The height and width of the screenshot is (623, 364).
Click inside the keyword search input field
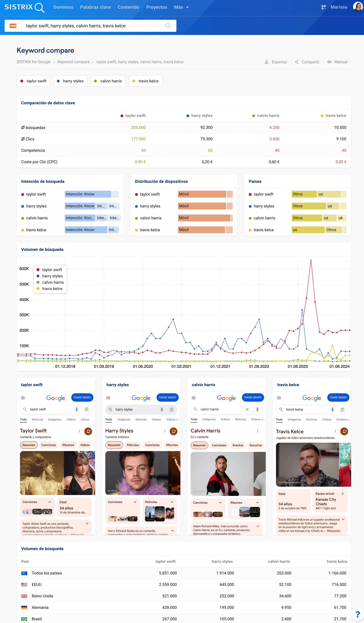coord(94,26)
